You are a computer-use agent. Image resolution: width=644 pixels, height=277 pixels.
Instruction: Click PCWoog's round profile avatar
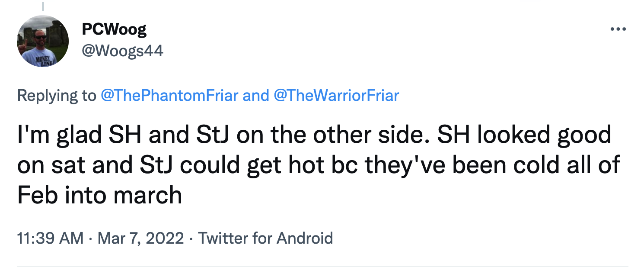click(x=43, y=41)
